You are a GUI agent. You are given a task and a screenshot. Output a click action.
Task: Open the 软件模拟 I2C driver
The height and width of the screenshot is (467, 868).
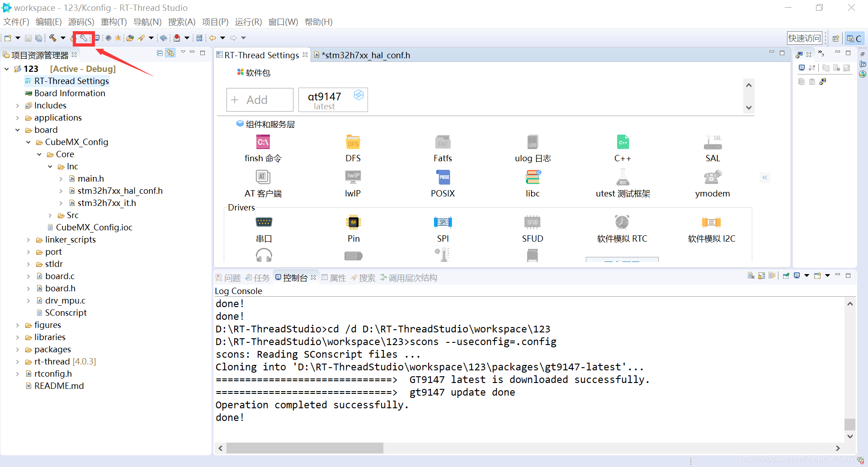click(712, 229)
